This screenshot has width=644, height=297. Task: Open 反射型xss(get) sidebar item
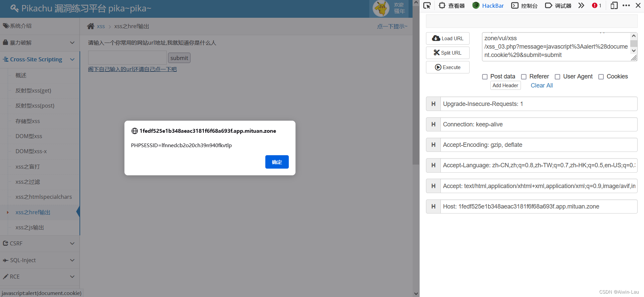tap(33, 91)
